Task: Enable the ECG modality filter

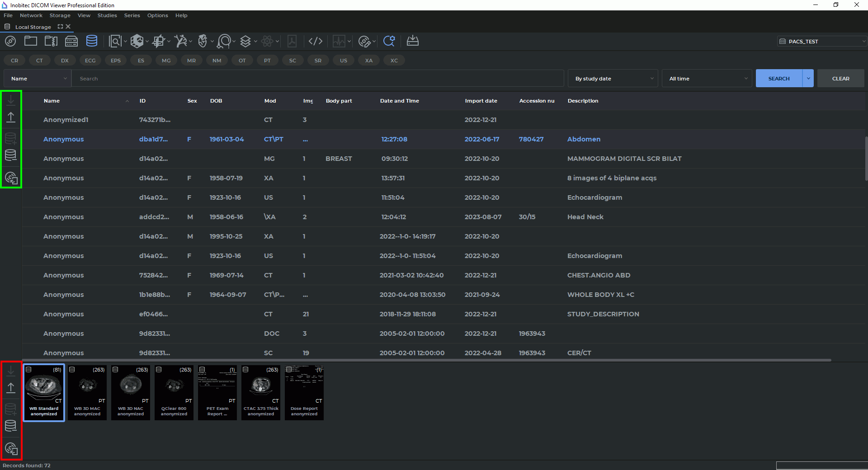Action: (90, 61)
